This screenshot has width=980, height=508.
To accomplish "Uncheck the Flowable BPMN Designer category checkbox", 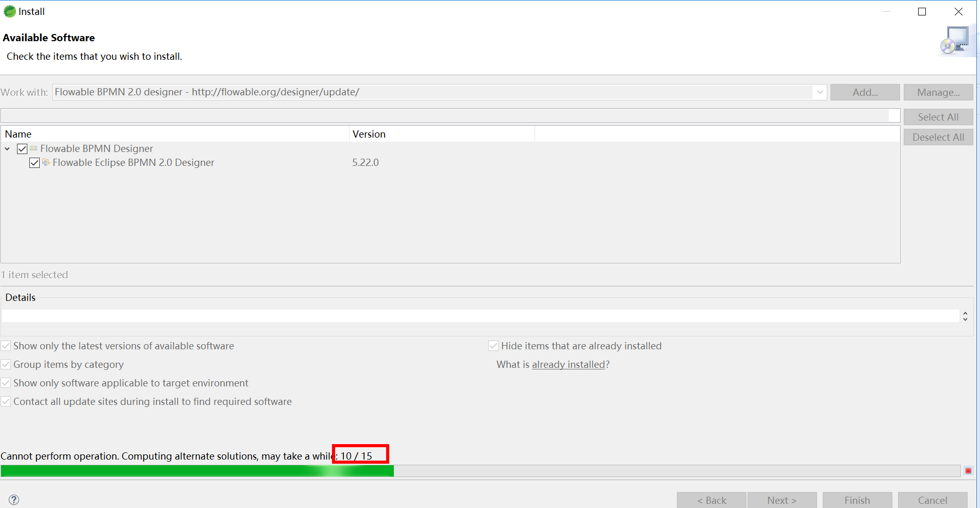I will 22,149.
